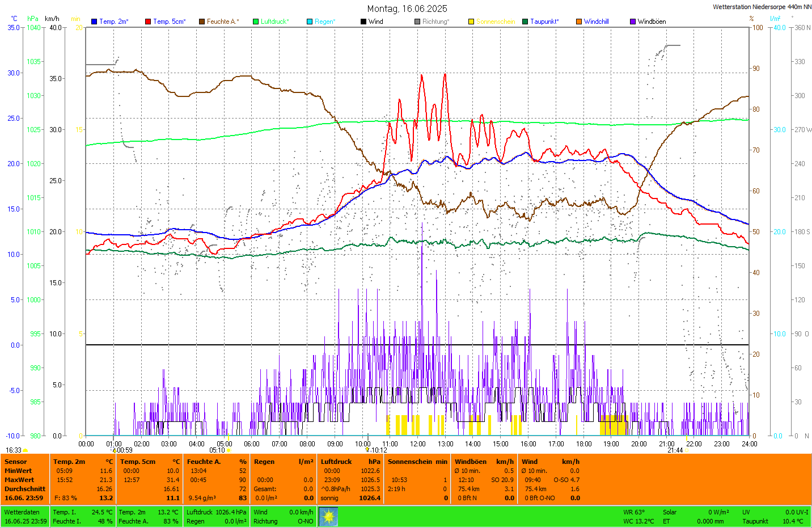Click the red Temp. 5cm legend square
Image resolution: width=812 pixels, height=528 pixels.
click(148, 22)
